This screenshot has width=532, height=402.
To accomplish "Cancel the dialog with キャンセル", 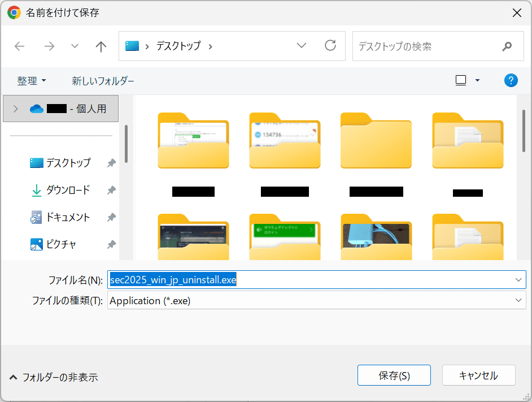I will 478,375.
